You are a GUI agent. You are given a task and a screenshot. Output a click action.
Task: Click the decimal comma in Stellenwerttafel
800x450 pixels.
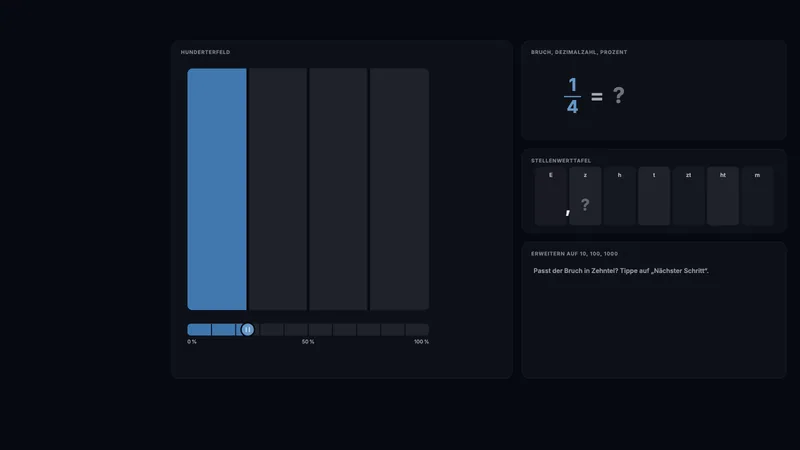pyautogui.click(x=568, y=211)
